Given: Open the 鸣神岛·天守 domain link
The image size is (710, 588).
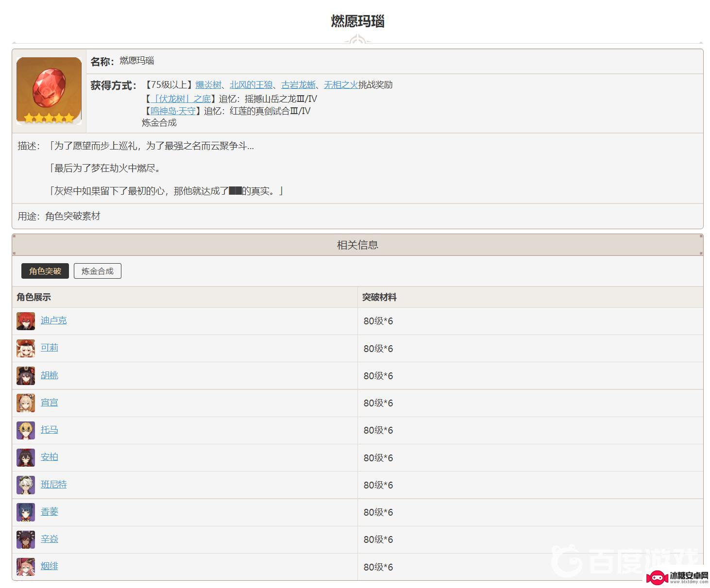Looking at the screenshot, I should [173, 111].
